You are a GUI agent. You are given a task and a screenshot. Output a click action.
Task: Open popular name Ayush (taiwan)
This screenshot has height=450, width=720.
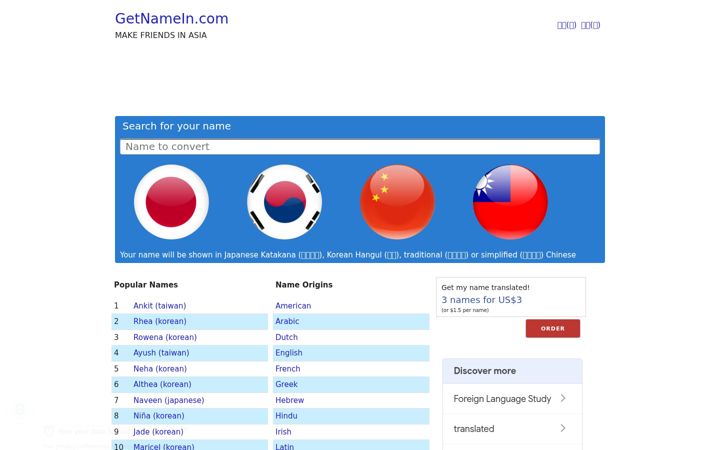161,353
